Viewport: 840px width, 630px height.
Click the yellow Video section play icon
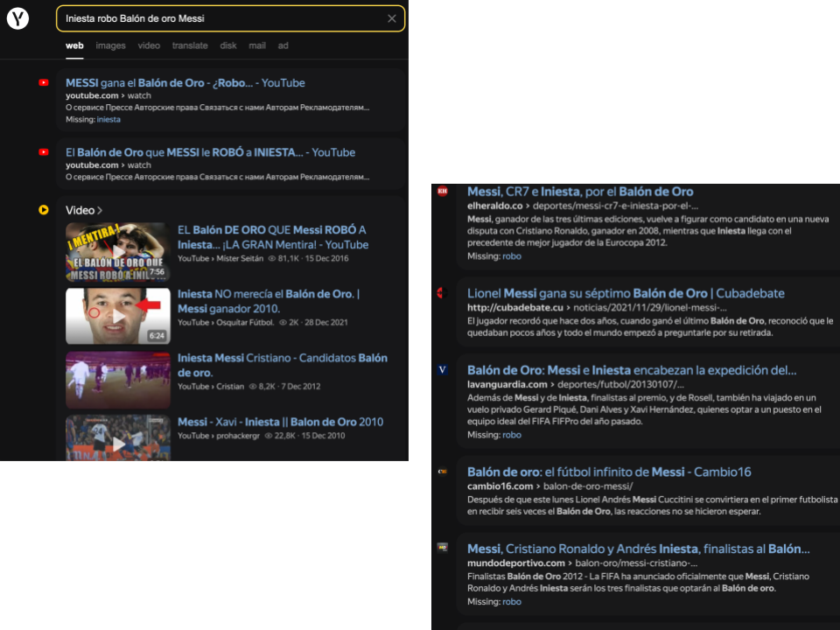tap(44, 210)
